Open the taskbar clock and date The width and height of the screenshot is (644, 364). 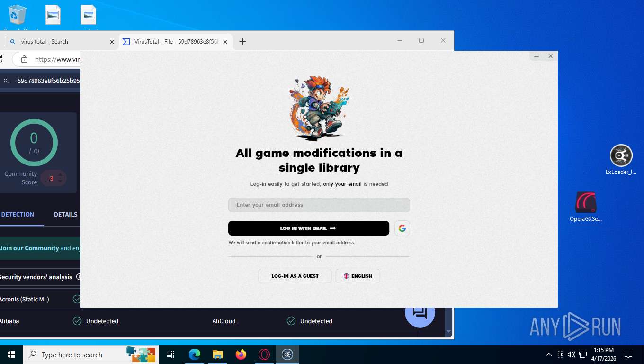tap(603, 355)
